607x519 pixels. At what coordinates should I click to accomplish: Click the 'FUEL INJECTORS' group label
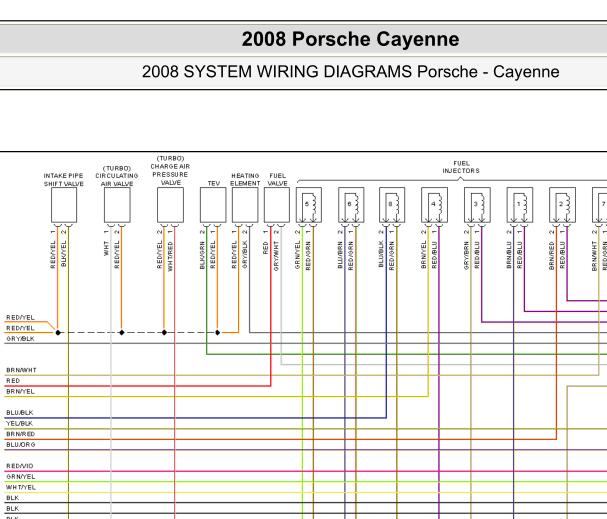pos(461,167)
